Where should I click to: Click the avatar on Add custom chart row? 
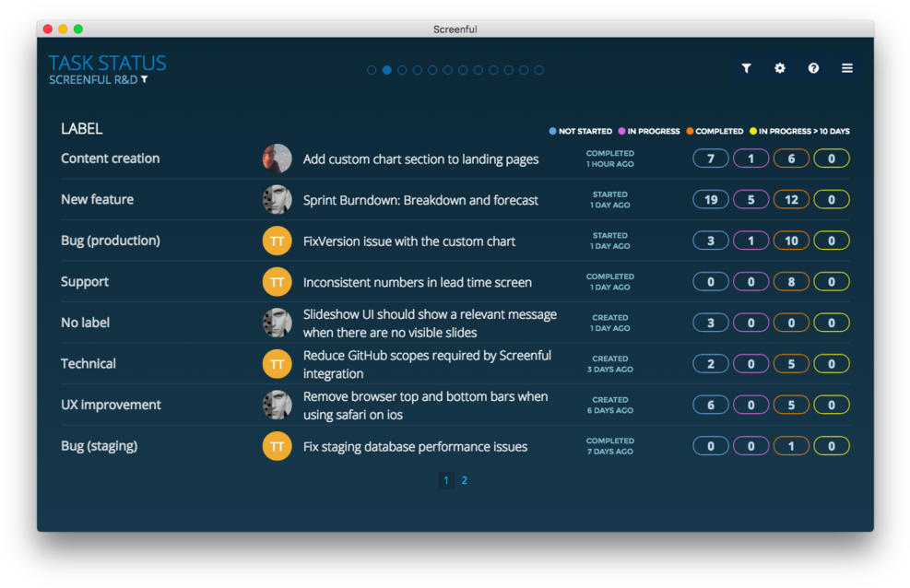tap(277, 158)
